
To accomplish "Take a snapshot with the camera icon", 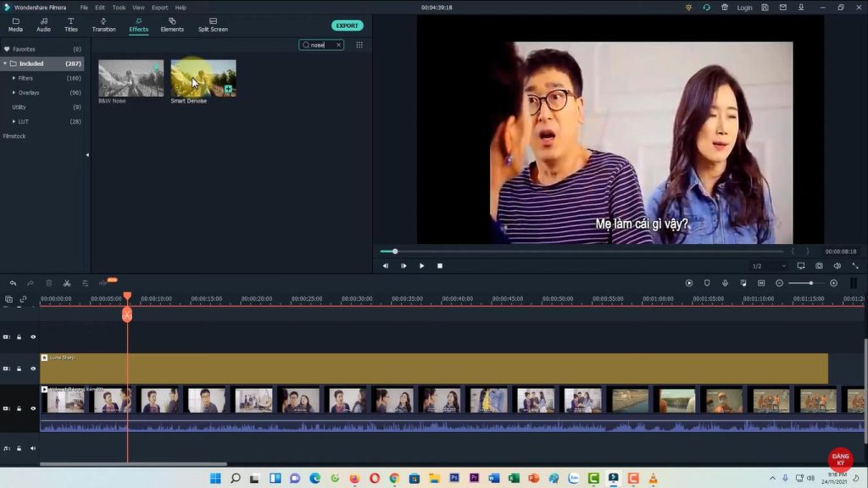I will point(819,265).
